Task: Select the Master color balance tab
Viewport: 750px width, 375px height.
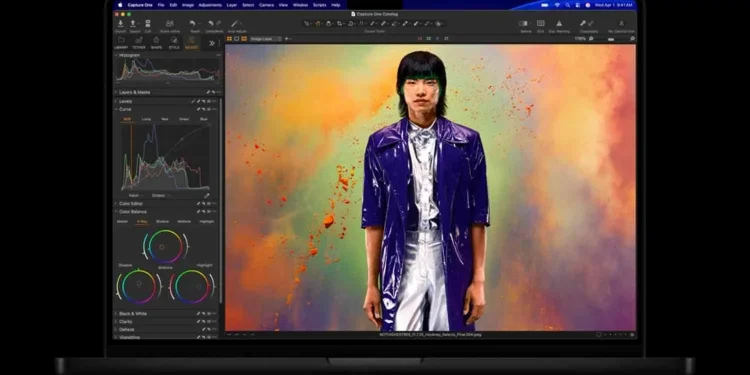Action: (122, 221)
